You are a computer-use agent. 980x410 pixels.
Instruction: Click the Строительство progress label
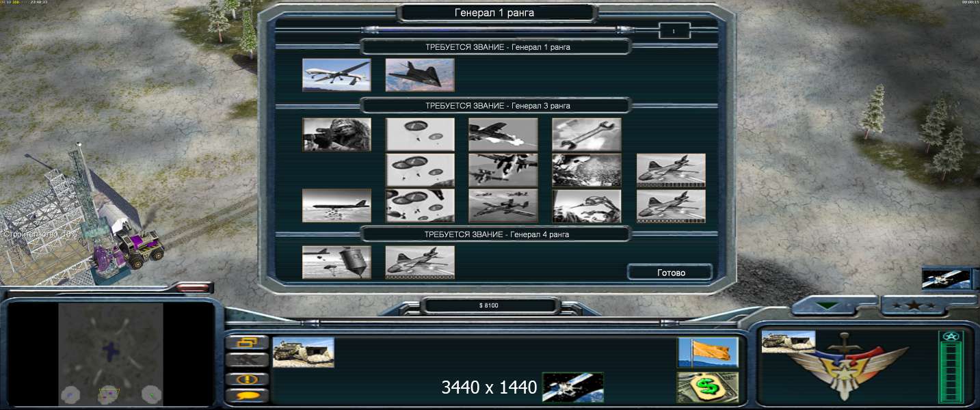coord(40,234)
